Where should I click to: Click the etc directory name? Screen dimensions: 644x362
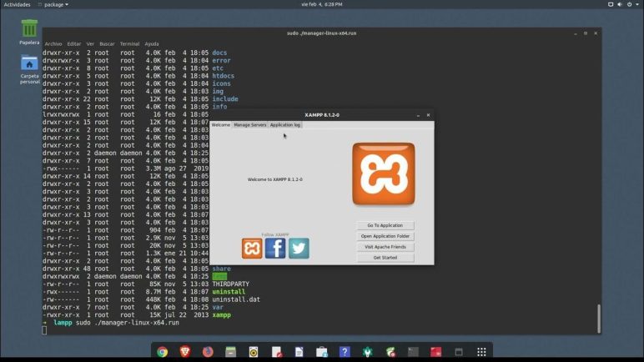pos(218,68)
